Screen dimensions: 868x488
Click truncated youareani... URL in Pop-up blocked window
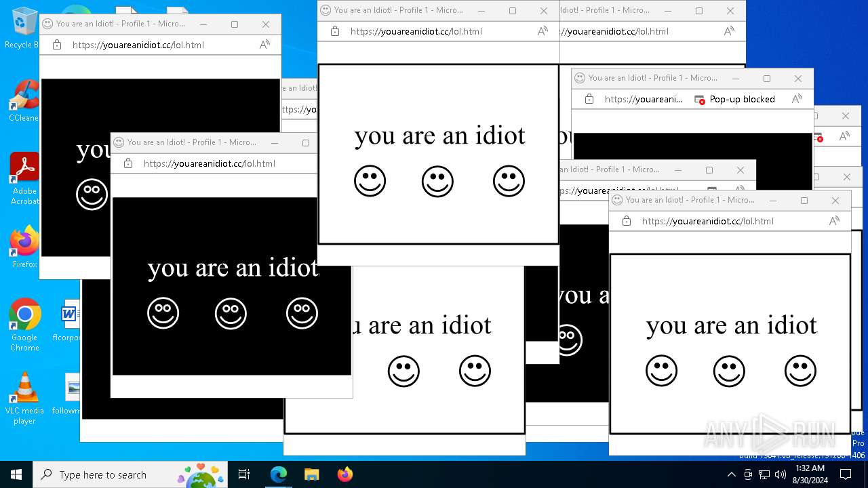(644, 99)
